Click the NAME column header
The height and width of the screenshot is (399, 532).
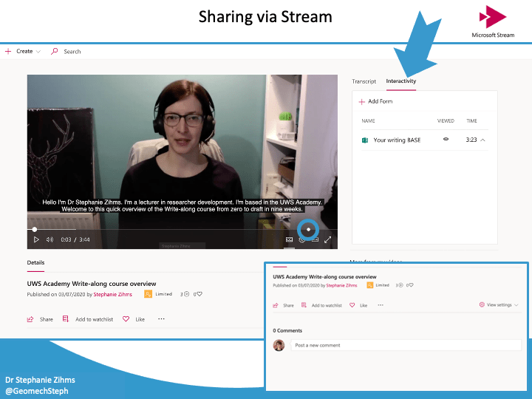(x=368, y=120)
